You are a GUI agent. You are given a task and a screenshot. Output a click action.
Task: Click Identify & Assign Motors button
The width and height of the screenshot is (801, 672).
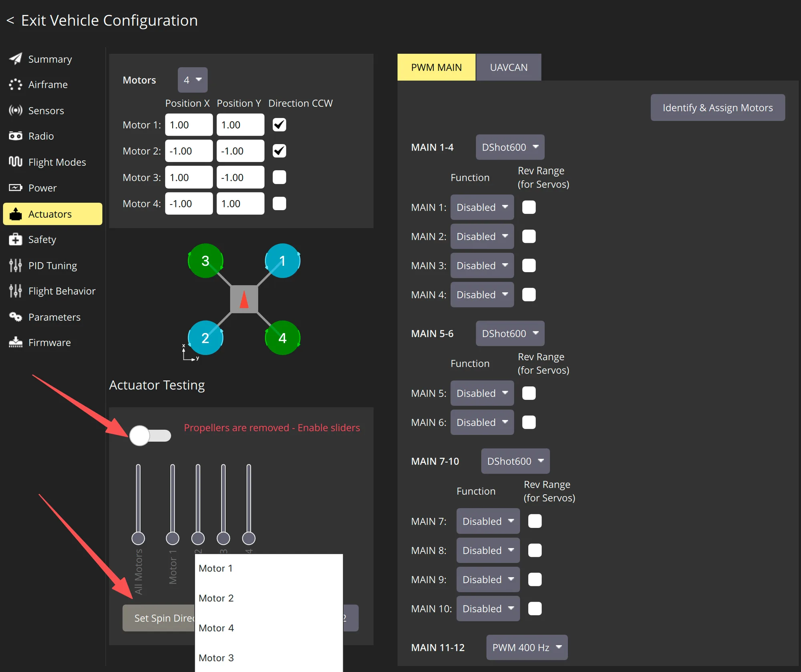coord(718,107)
